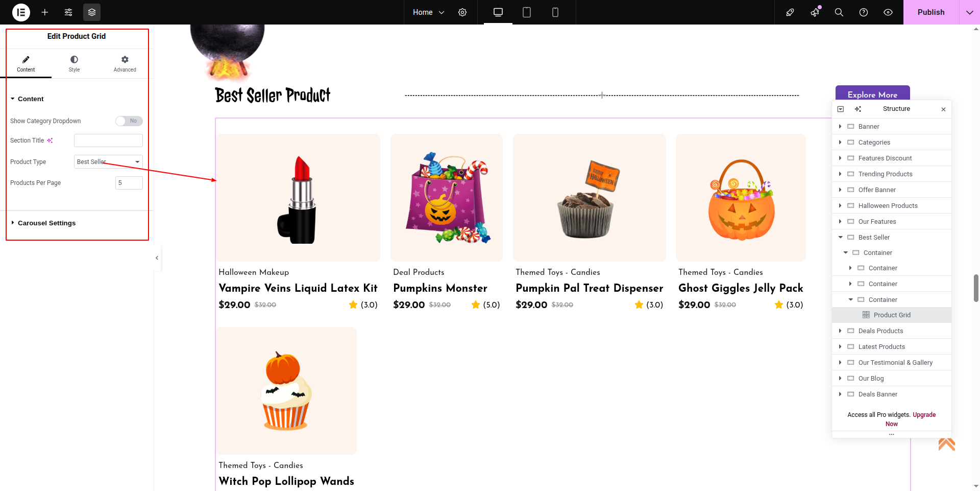Open the Advanced tab
Screen dimensions: 980x491
[125, 64]
